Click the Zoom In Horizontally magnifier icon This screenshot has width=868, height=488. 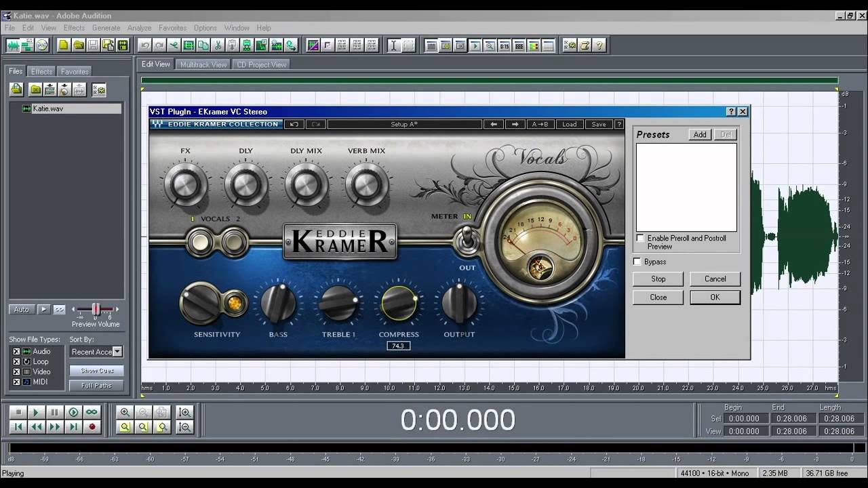point(125,412)
